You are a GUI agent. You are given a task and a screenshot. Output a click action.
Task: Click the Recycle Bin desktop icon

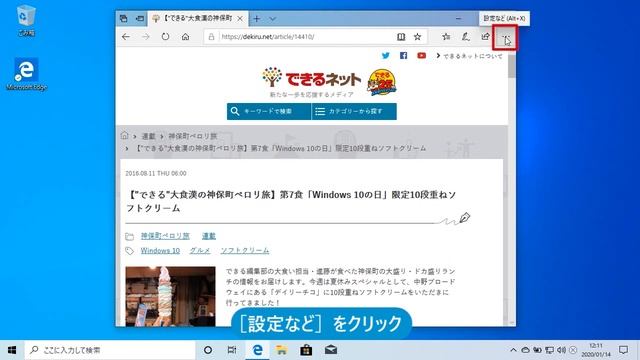coord(26,20)
